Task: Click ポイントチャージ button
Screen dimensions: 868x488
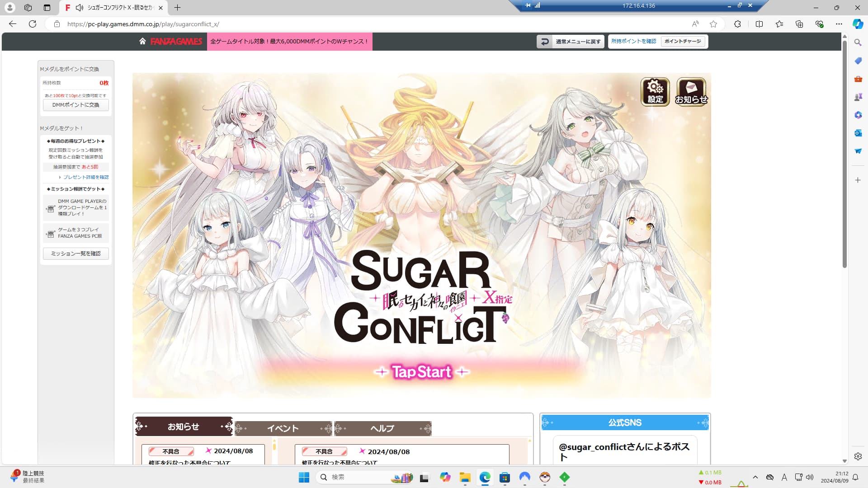Action: tap(683, 41)
